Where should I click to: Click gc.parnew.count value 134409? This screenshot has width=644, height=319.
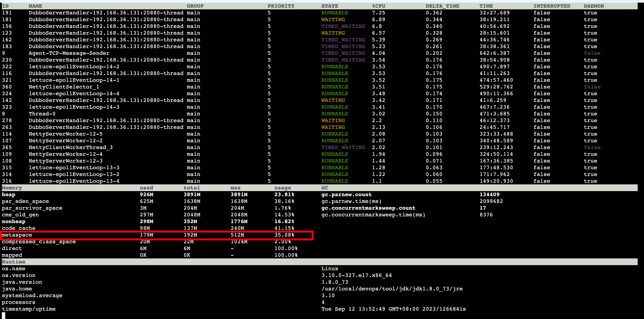click(x=489, y=195)
